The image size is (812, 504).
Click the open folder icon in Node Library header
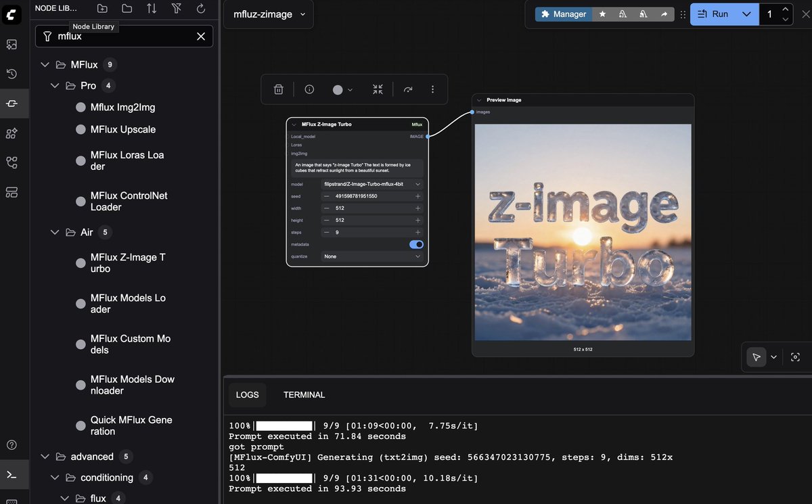click(127, 8)
